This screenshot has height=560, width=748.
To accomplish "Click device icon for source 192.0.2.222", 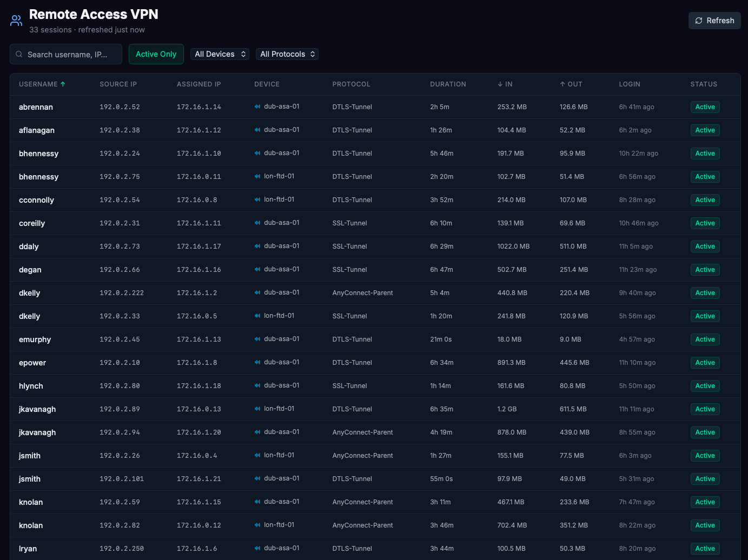I will tap(257, 292).
